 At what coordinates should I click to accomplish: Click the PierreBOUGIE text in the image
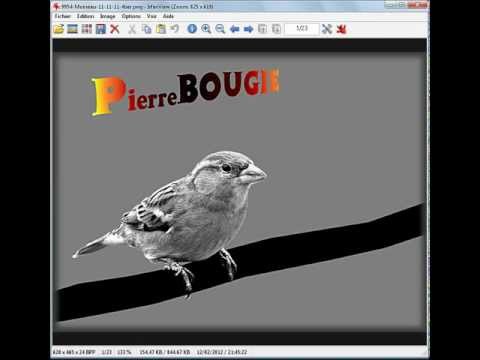click(x=185, y=92)
